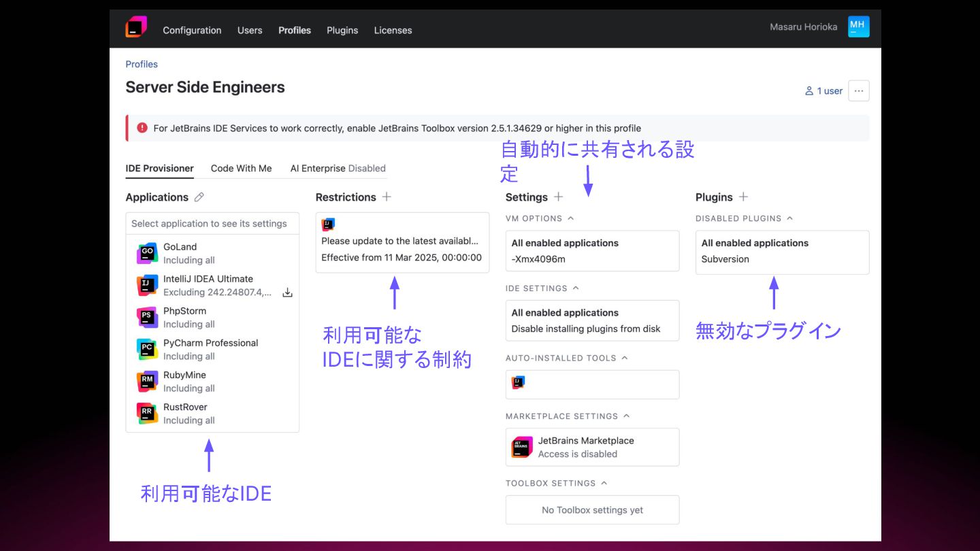Follow the Profiles breadcrumb link
The height and width of the screenshot is (551, 980).
142,64
